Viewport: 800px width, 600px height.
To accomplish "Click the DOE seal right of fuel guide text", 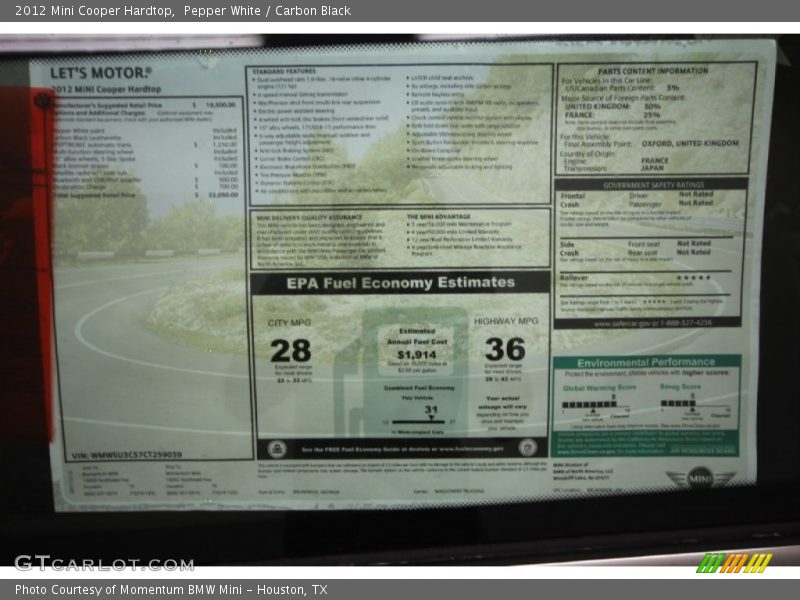I will point(527,447).
